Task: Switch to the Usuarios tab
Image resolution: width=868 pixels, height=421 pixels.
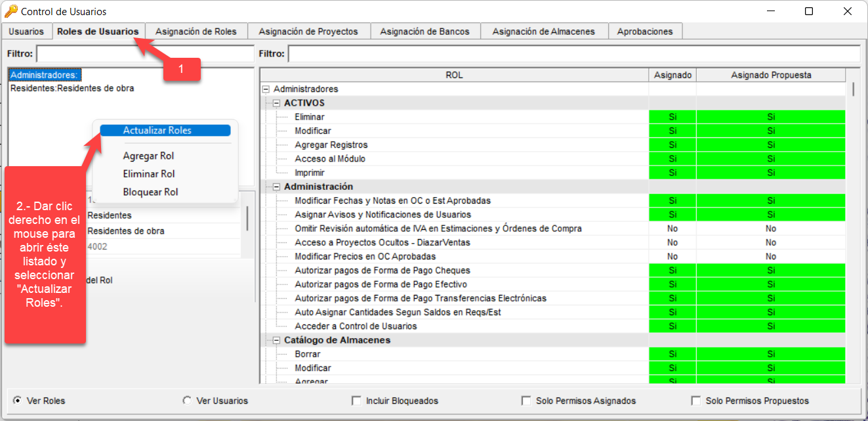Action: pos(25,31)
